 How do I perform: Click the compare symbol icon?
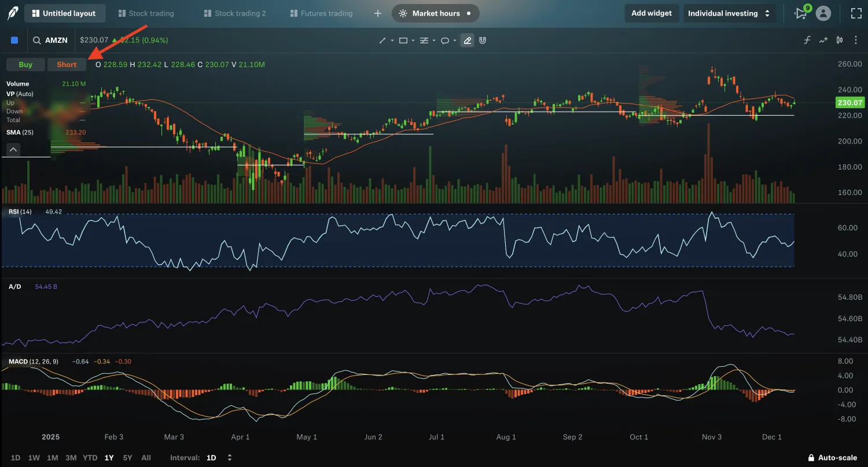click(823, 40)
